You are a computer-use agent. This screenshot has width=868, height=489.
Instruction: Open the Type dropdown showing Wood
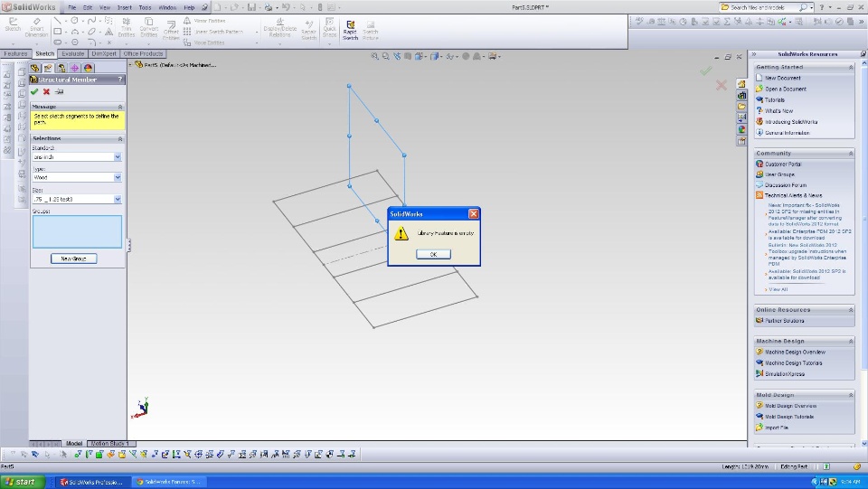click(118, 177)
